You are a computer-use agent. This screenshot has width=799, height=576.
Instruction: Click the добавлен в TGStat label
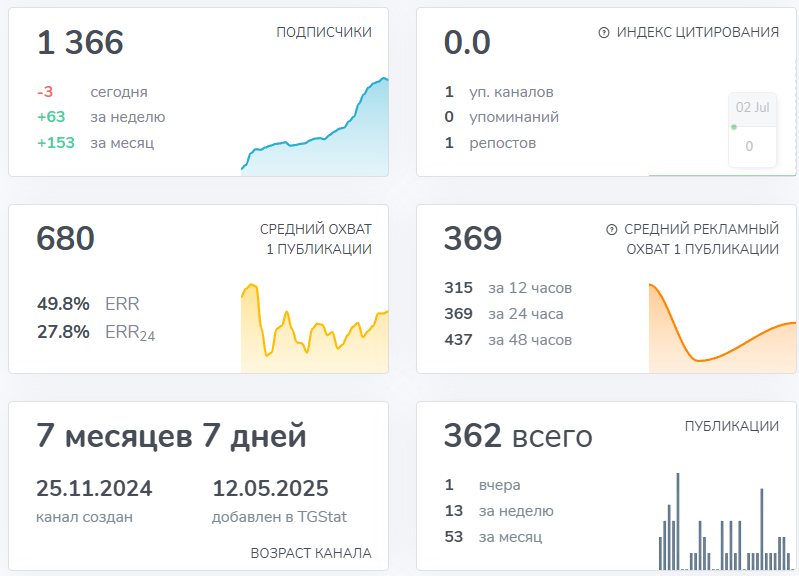coord(279,517)
